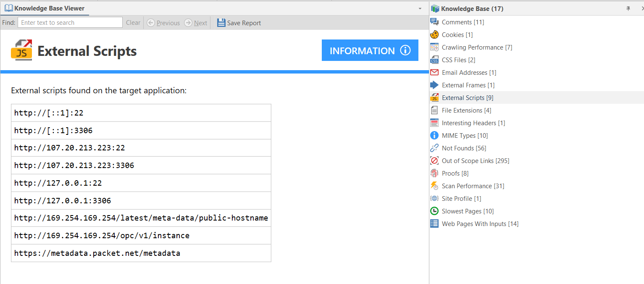The image size is (644, 284).
Task: Click the Proofs fingerprint icon
Action: (434, 173)
